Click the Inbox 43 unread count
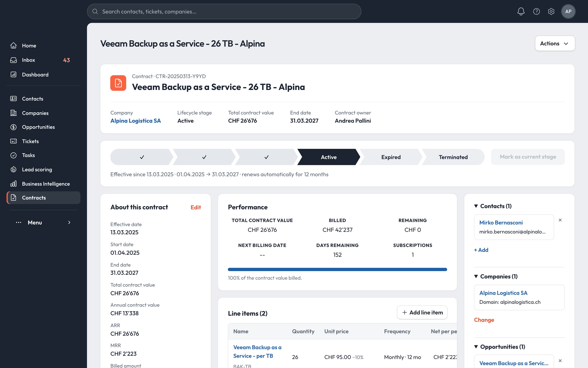588x368 pixels. click(x=66, y=60)
